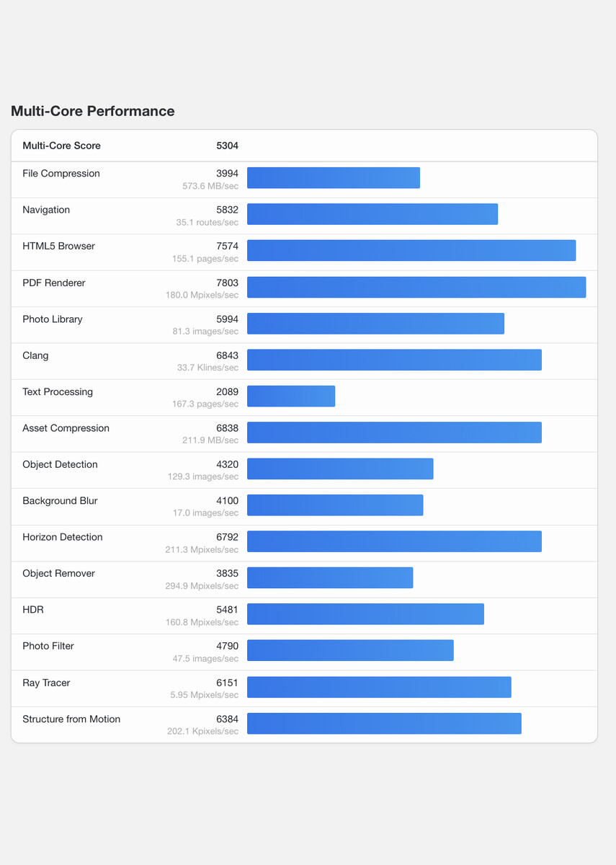
Task: Select the Ray Tracer label
Action: tap(46, 683)
